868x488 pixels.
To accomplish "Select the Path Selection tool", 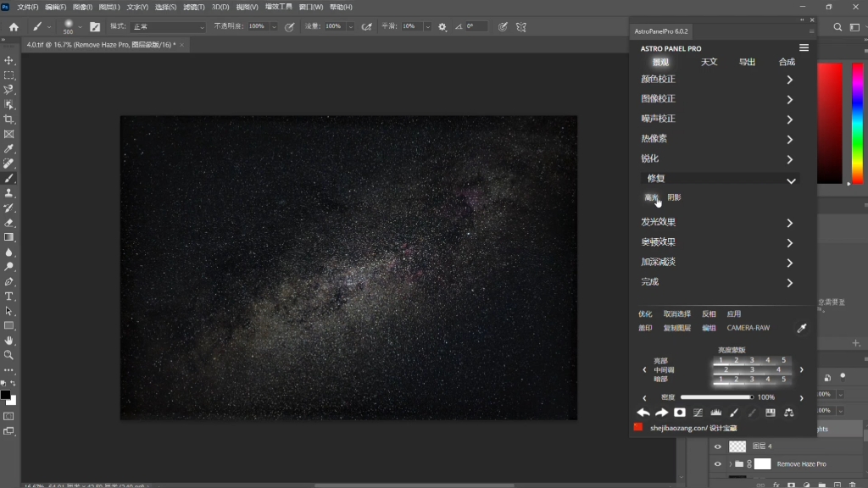I will coord(8,311).
